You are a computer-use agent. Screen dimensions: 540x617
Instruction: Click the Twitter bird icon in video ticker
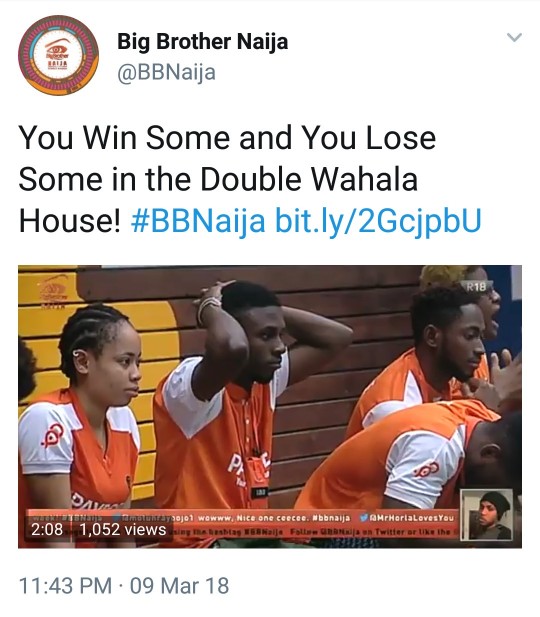click(364, 518)
